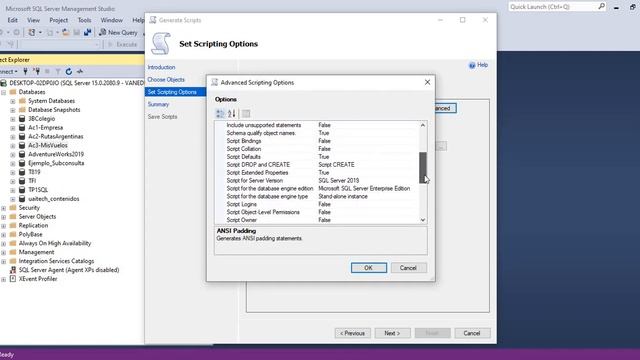Click the True value for Script Defaults
Screen dimensions: 640x360
(324, 157)
